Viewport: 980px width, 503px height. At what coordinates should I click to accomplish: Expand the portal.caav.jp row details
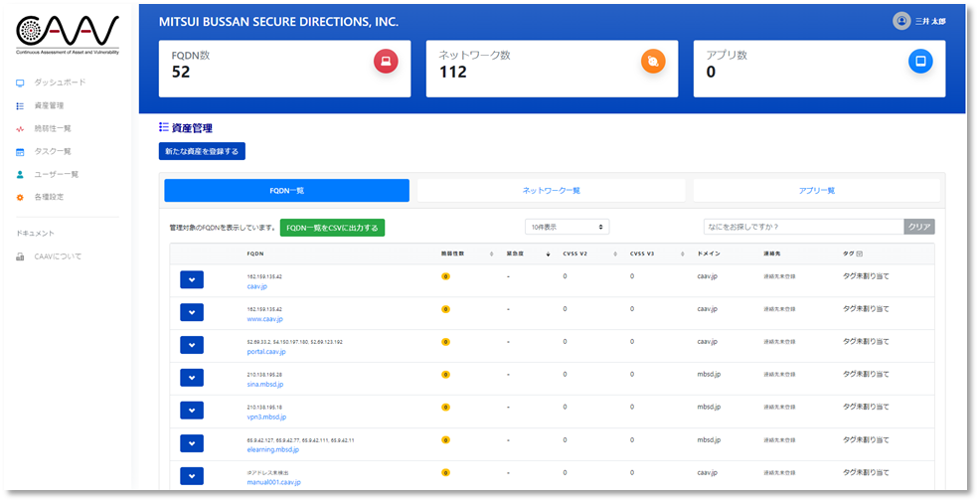(x=192, y=345)
